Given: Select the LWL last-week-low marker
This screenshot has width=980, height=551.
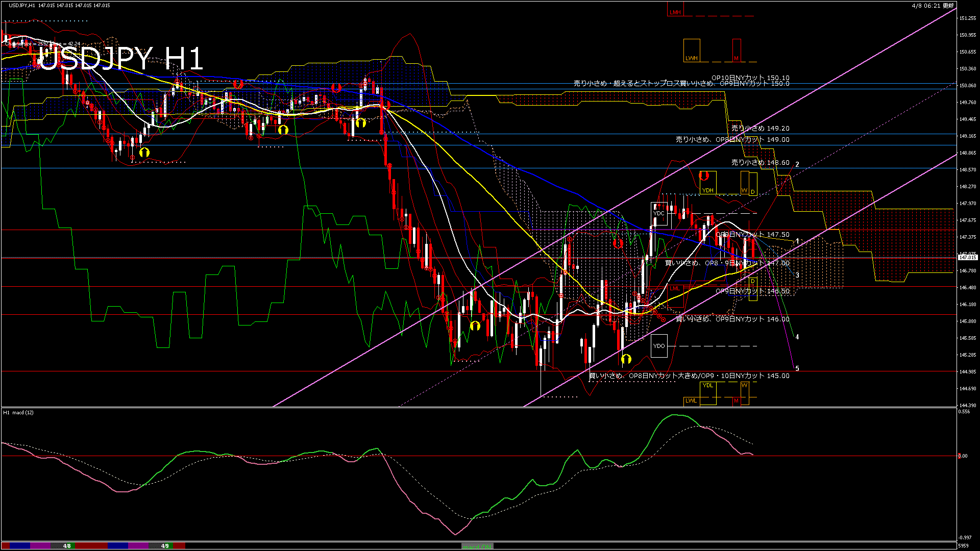Looking at the screenshot, I should 691,401.
